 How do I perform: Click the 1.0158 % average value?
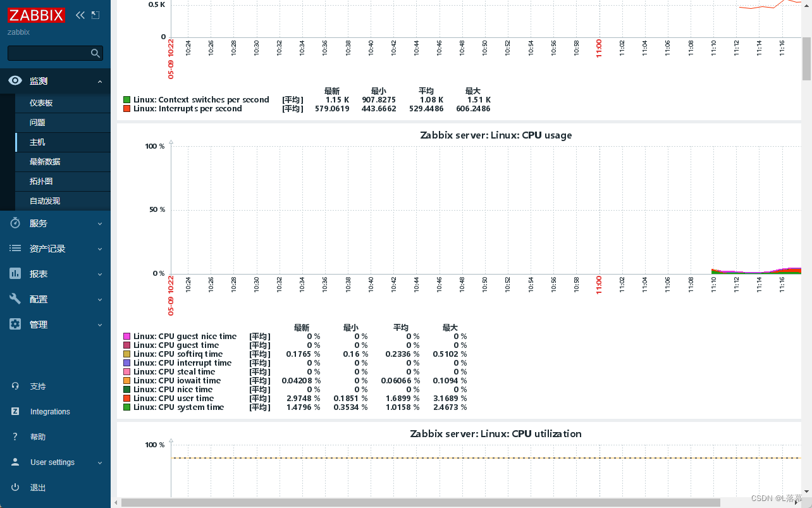(402, 407)
